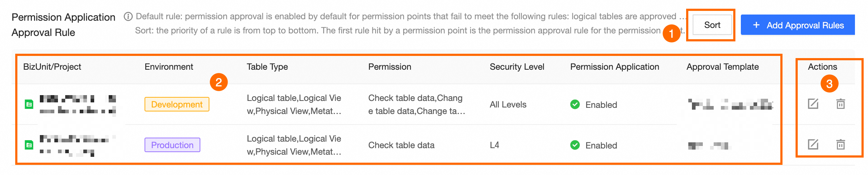868x175 pixels.
Task: Delete the Production environment rule
Action: pyautogui.click(x=840, y=145)
